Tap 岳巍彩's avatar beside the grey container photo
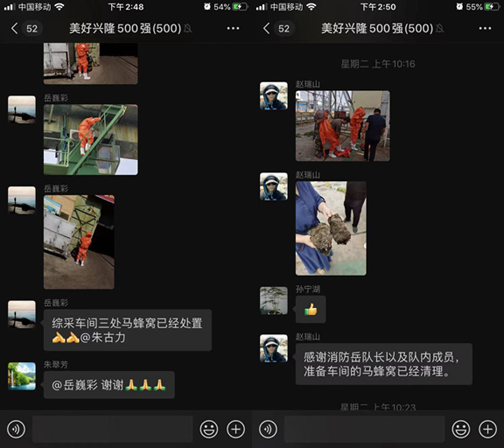Viewport: 504px width, 448px height. click(x=22, y=200)
